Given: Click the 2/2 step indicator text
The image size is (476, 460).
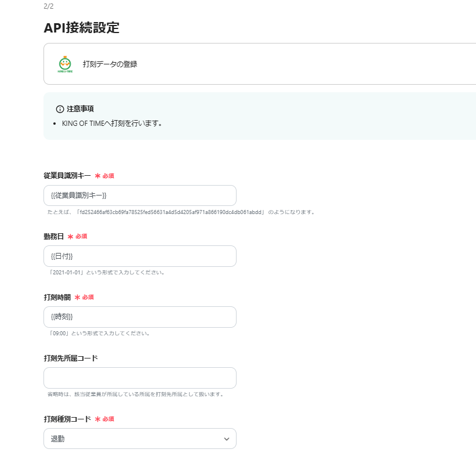Looking at the screenshot, I should [49, 6].
